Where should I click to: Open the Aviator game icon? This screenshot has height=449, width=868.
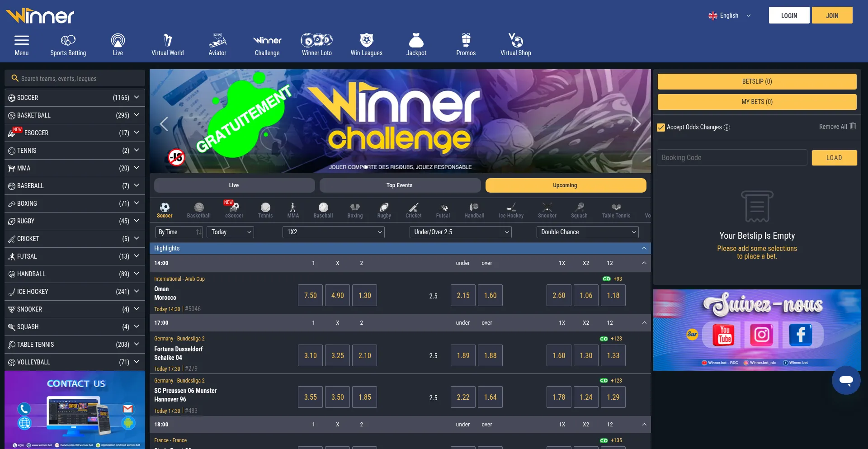pyautogui.click(x=217, y=41)
